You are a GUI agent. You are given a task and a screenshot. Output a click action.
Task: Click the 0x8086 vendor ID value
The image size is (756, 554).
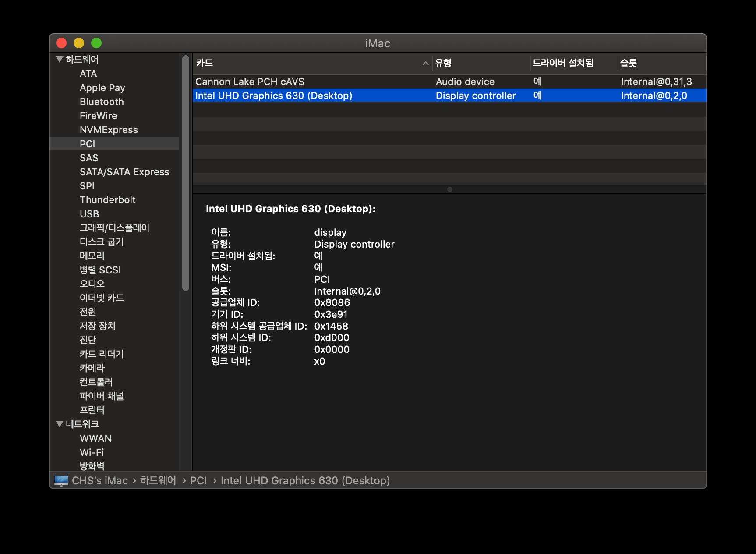[332, 302]
